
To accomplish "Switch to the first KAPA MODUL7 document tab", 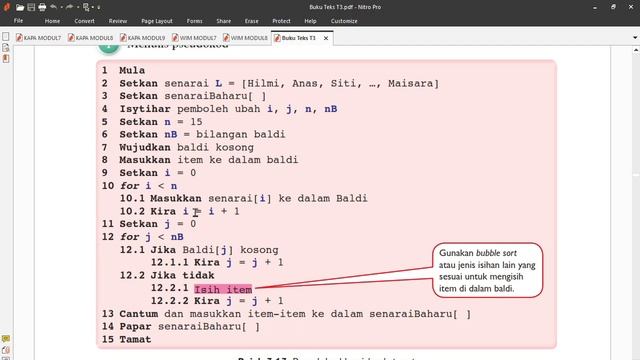I will 38,38.
